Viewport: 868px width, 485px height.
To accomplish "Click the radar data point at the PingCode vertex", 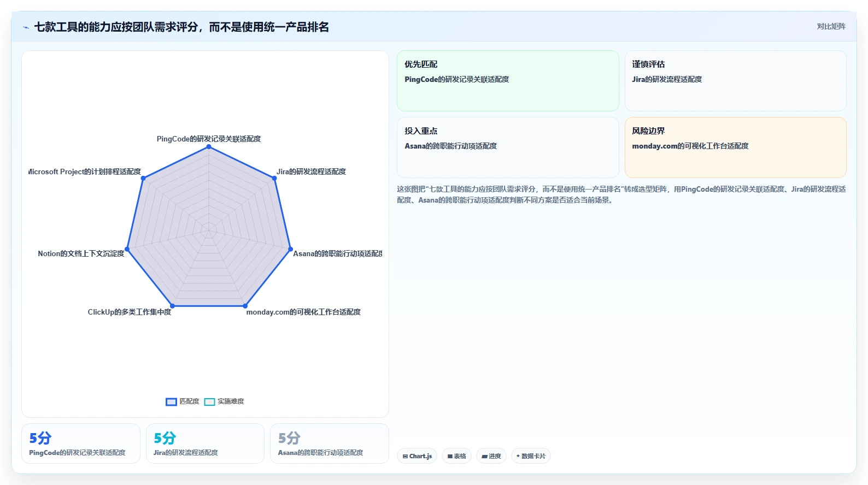I will click(x=208, y=147).
